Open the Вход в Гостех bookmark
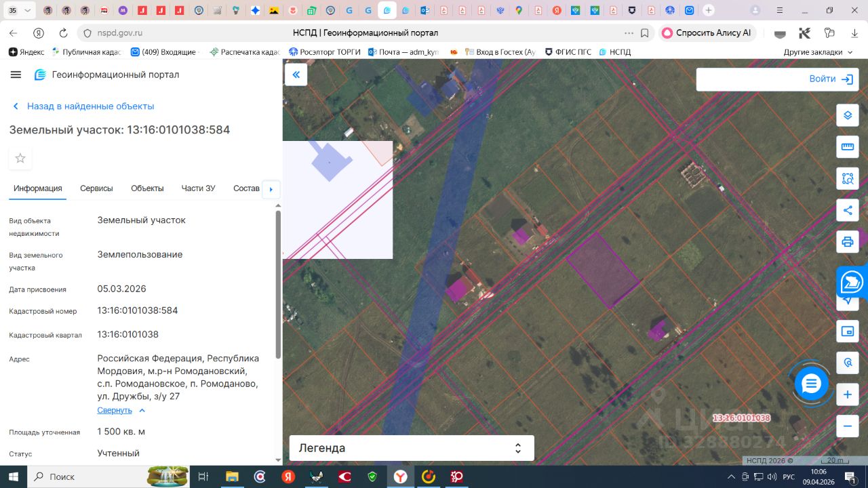868x488 pixels. pos(500,52)
